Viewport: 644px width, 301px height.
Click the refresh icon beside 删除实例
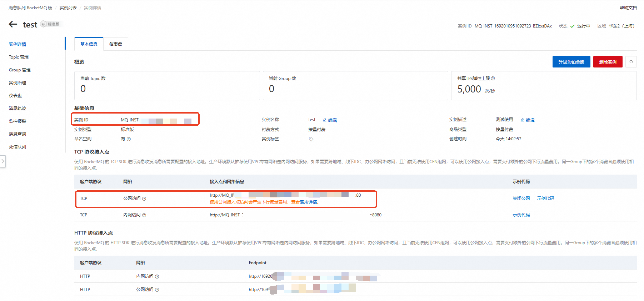(631, 62)
